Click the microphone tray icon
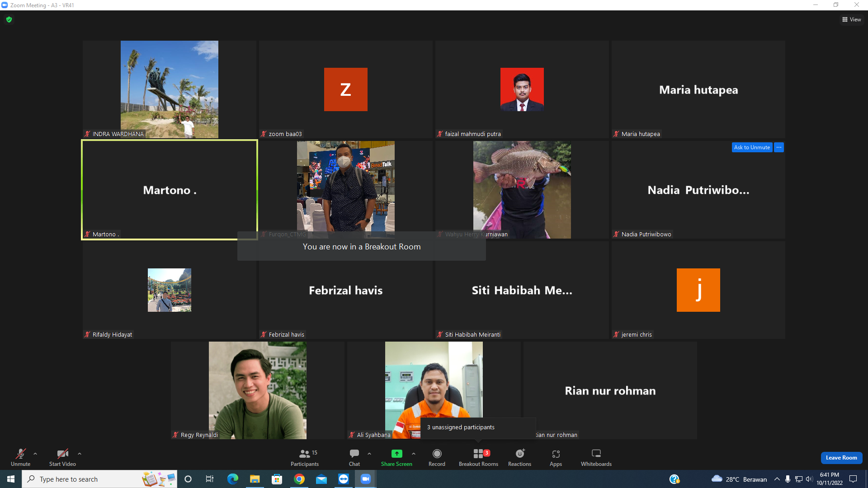Screen dimensions: 868x488 click(788, 479)
